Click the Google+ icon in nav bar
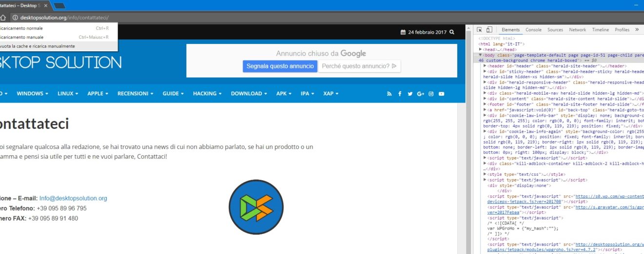 421,94
